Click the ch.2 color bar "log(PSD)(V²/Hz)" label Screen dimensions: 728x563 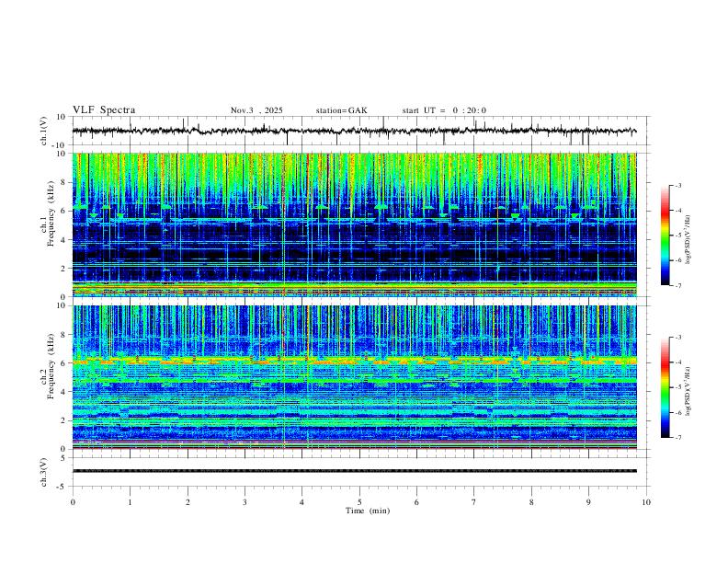point(688,391)
